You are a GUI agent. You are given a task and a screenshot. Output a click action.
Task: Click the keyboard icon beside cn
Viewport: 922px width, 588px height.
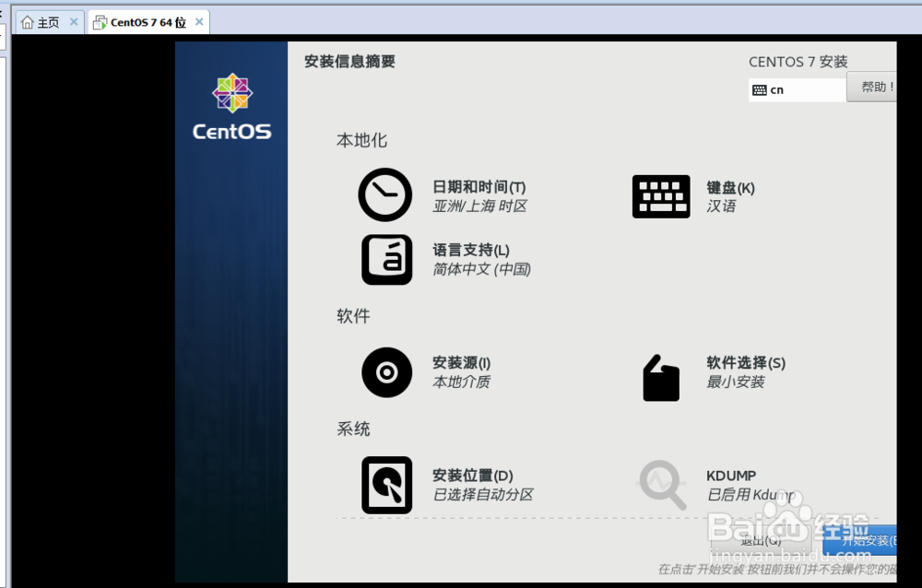(760, 90)
